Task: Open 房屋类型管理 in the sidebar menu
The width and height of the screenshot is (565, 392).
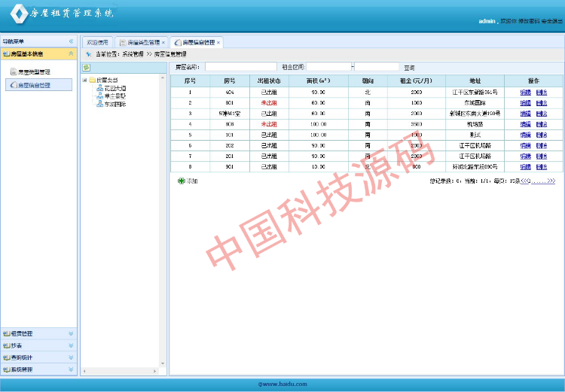Action: tap(34, 72)
